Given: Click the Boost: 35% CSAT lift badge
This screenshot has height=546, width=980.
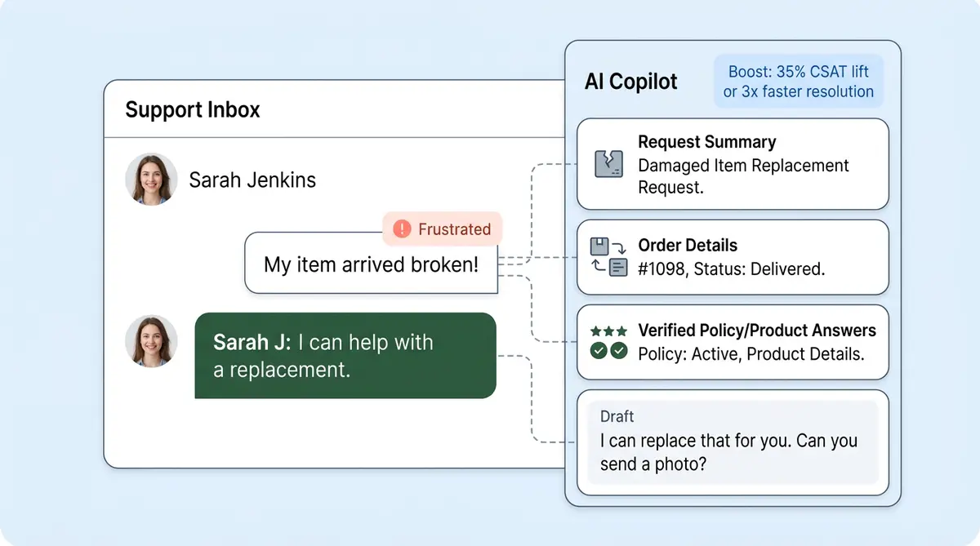Looking at the screenshot, I should coord(798,82).
